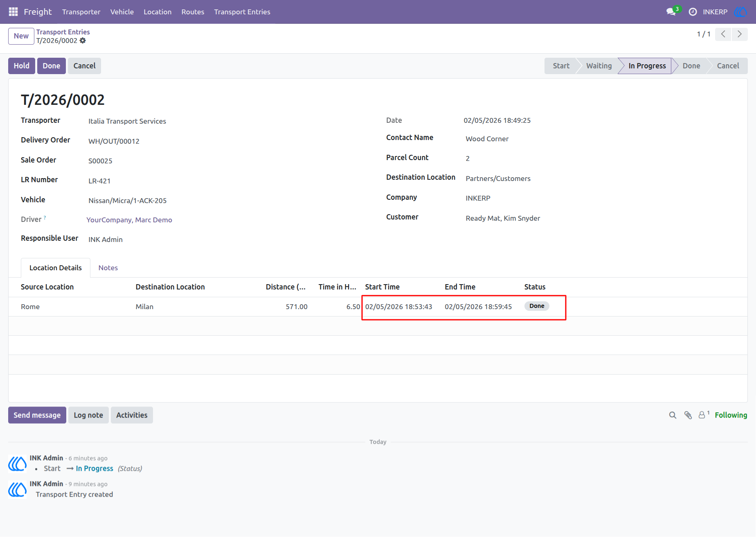The width and height of the screenshot is (756, 538).
Task: Click the activities clock icon
Action: pos(693,12)
